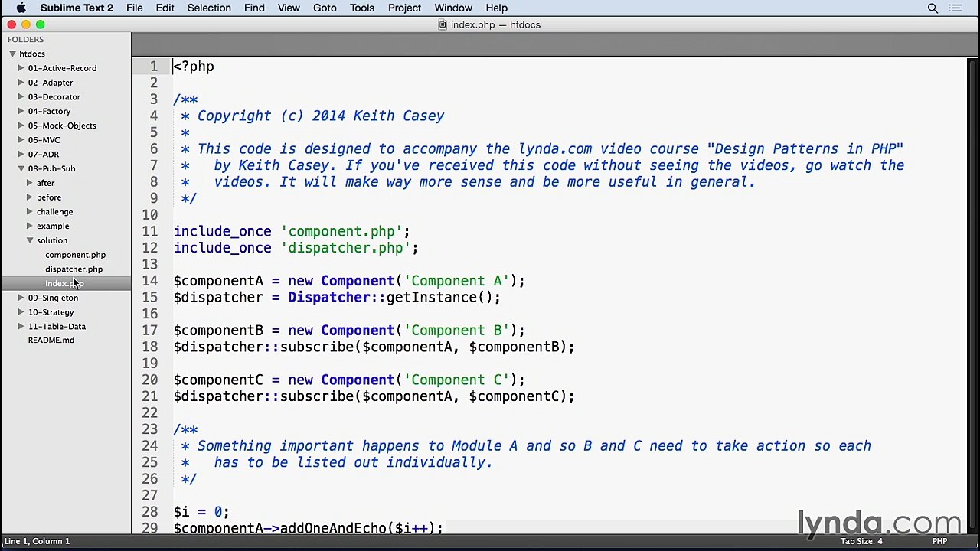Collapse the htdocs root folder
Screen dimensions: 980x551
click(13, 54)
